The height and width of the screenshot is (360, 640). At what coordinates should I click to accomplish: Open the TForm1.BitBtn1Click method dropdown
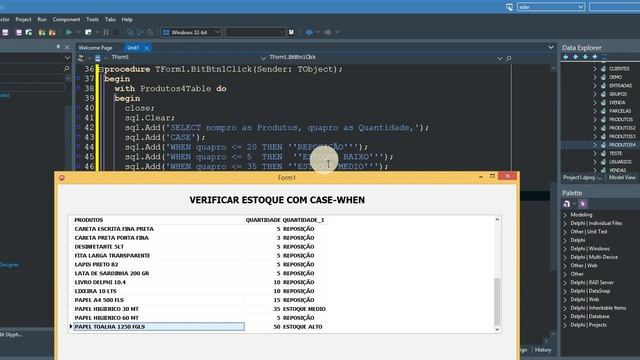(500, 58)
